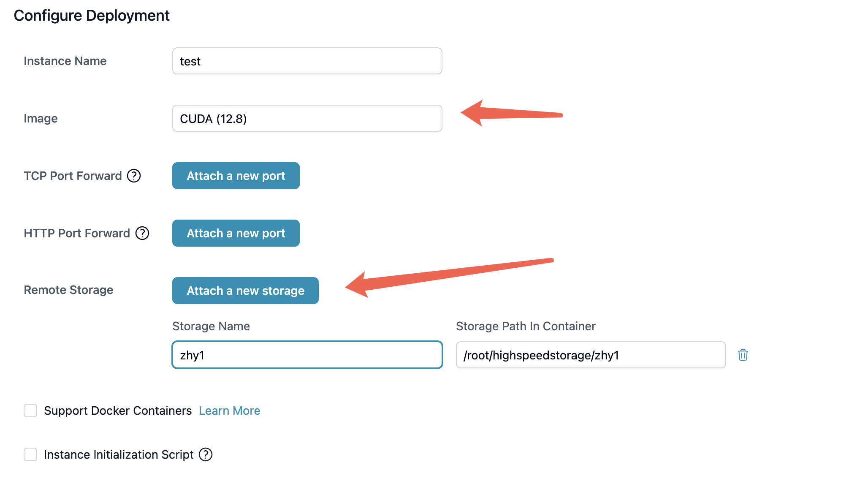Click the Storage Name field with zhy1
Screen dimensions: 868x484
coord(307,355)
